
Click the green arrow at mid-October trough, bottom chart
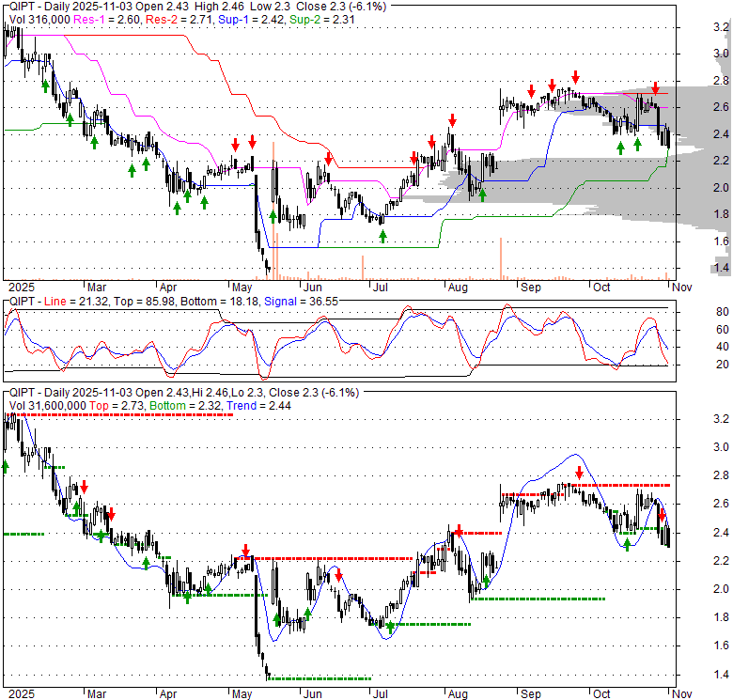tap(628, 544)
